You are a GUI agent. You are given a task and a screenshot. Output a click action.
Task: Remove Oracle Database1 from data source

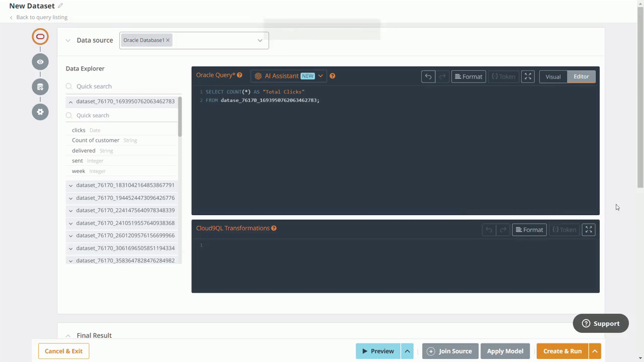(x=168, y=40)
